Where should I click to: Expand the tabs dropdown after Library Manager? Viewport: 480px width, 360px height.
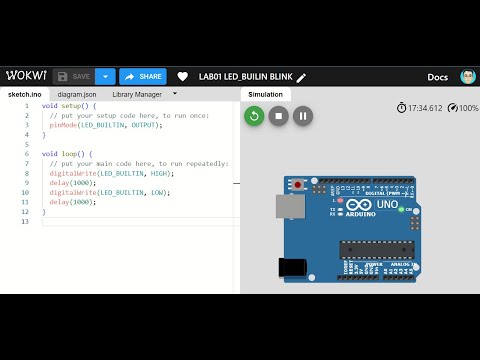[x=175, y=94]
